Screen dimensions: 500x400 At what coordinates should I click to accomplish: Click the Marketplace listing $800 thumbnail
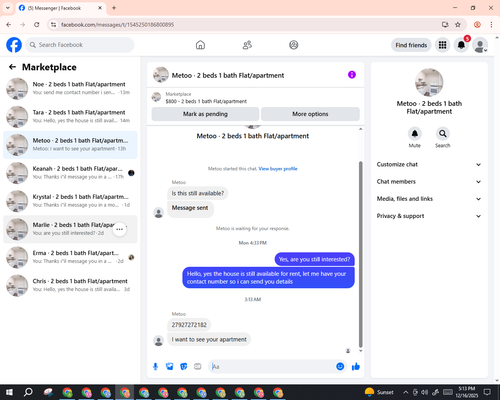click(156, 97)
